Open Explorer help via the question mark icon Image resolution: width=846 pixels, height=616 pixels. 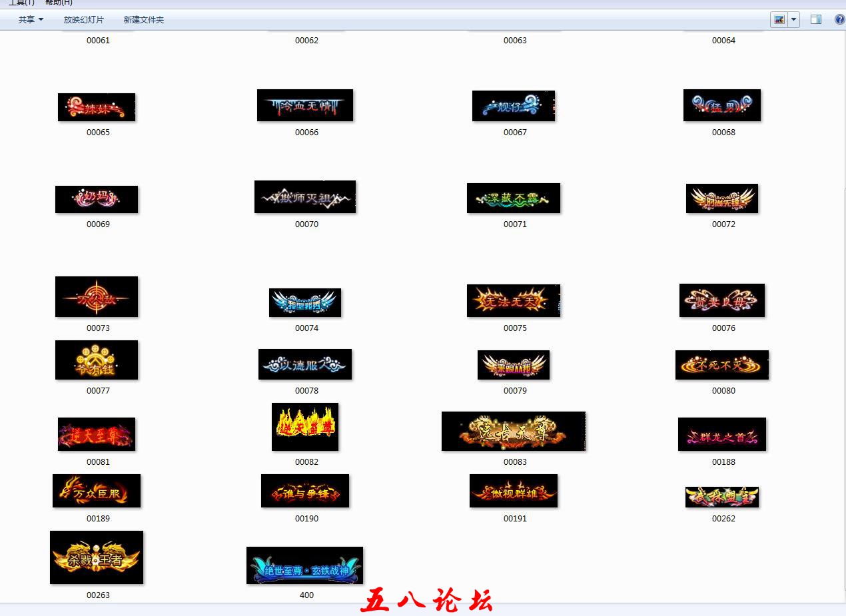[839, 19]
